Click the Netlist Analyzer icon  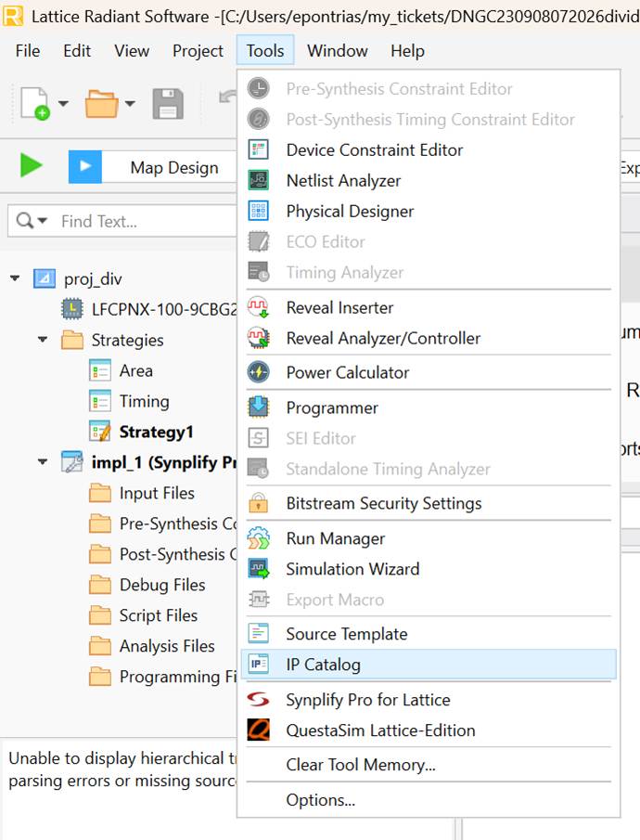tap(259, 180)
